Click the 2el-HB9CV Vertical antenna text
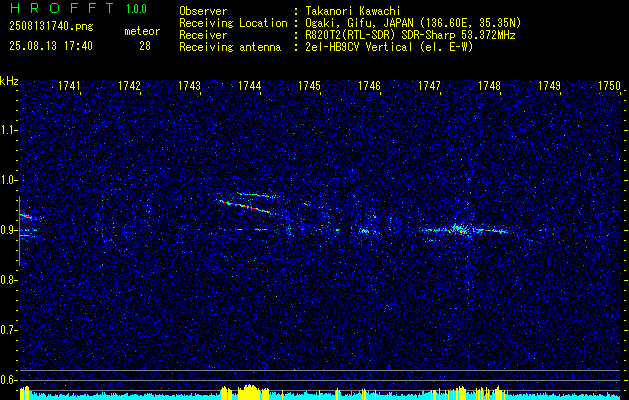The image size is (629, 400). tap(390, 47)
